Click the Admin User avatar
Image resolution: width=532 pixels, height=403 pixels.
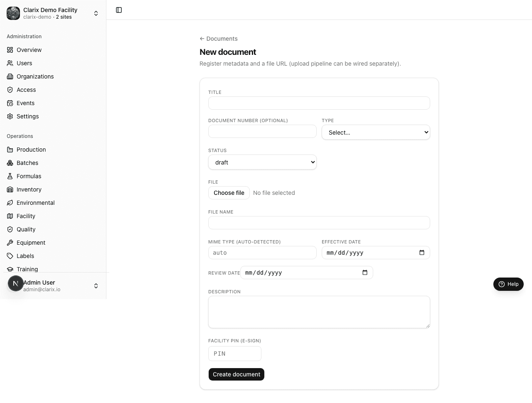[16, 284]
